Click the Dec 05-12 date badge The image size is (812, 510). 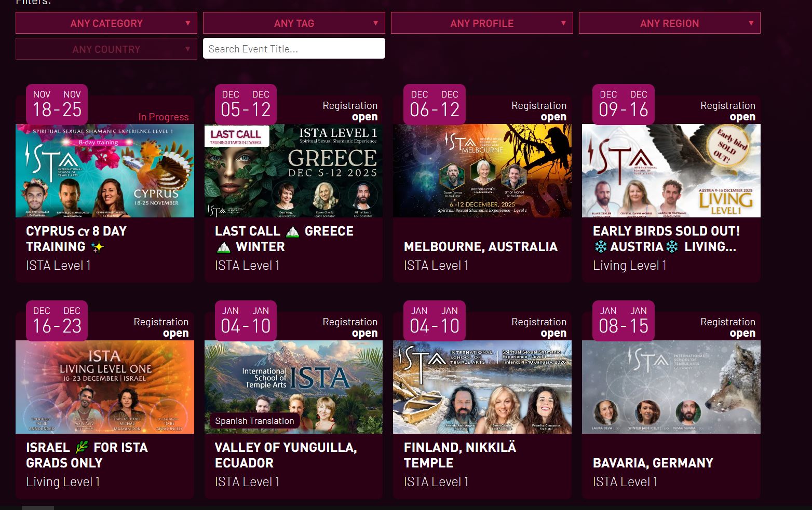pos(246,104)
